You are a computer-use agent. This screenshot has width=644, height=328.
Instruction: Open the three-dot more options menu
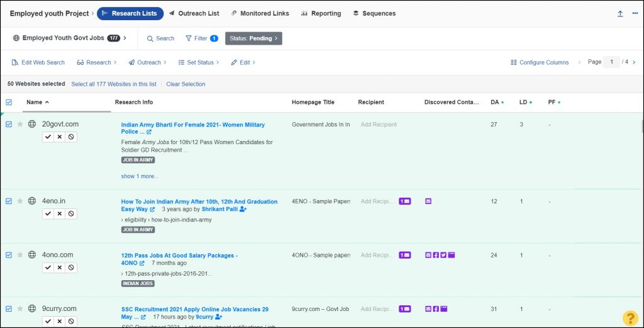click(x=635, y=14)
